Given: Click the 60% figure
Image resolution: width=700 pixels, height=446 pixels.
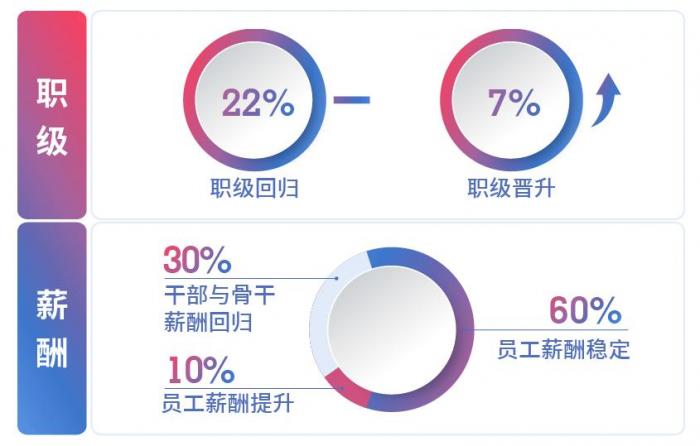Looking at the screenshot, I should [x=585, y=311].
